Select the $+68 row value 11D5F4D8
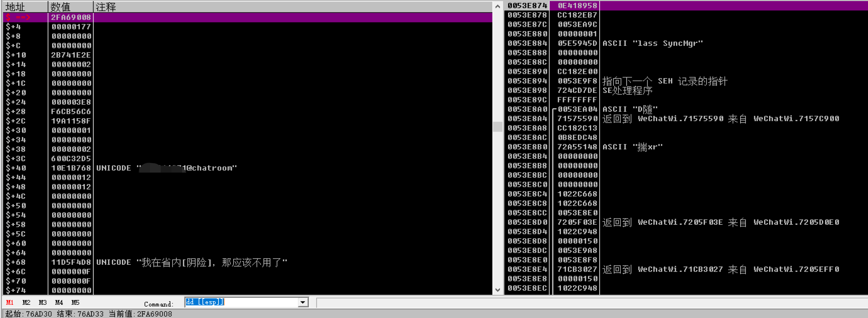 (x=71, y=262)
